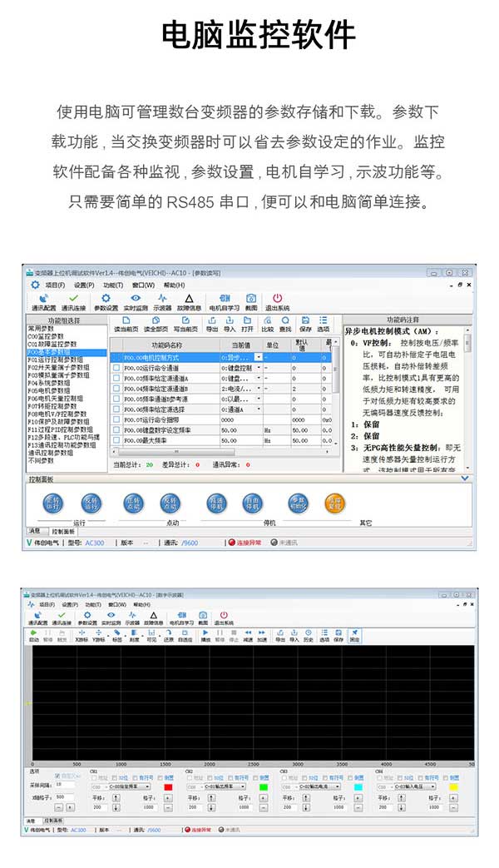Open CH1 signal dropdown C-00给定频率
Image resolution: width=499 pixels, height=868 pixels.
129,786
